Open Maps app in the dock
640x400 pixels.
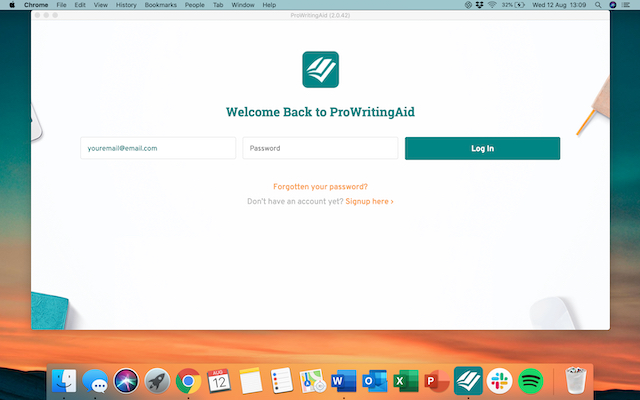313,381
